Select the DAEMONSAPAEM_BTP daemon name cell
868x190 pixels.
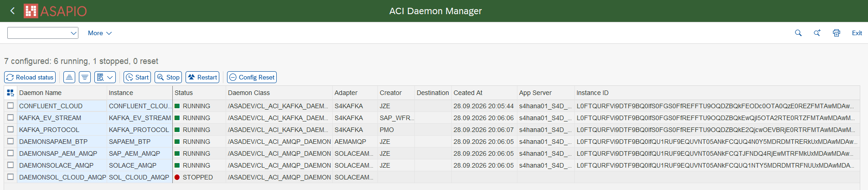62,142
